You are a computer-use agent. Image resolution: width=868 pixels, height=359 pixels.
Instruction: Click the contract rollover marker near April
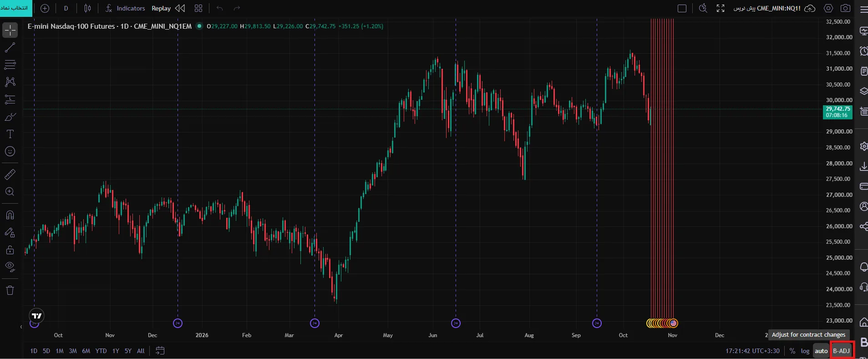pyautogui.click(x=315, y=323)
